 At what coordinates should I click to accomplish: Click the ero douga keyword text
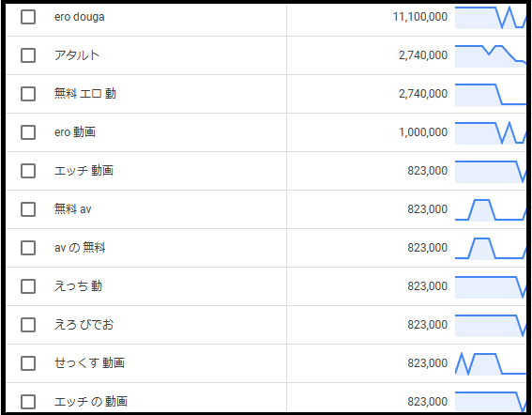tap(80, 17)
